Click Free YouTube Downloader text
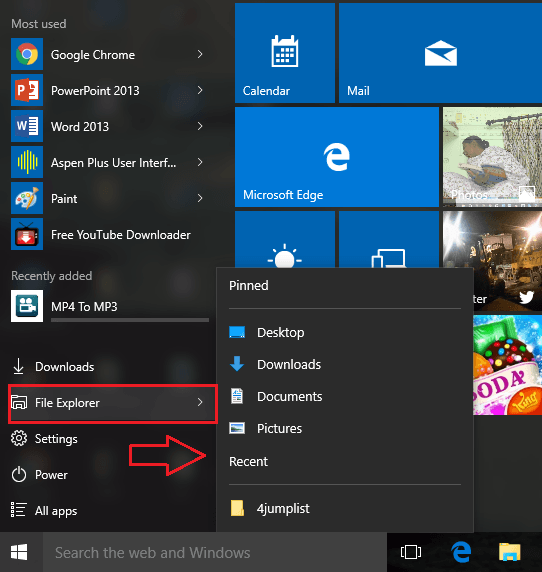542x572 pixels. [121, 235]
